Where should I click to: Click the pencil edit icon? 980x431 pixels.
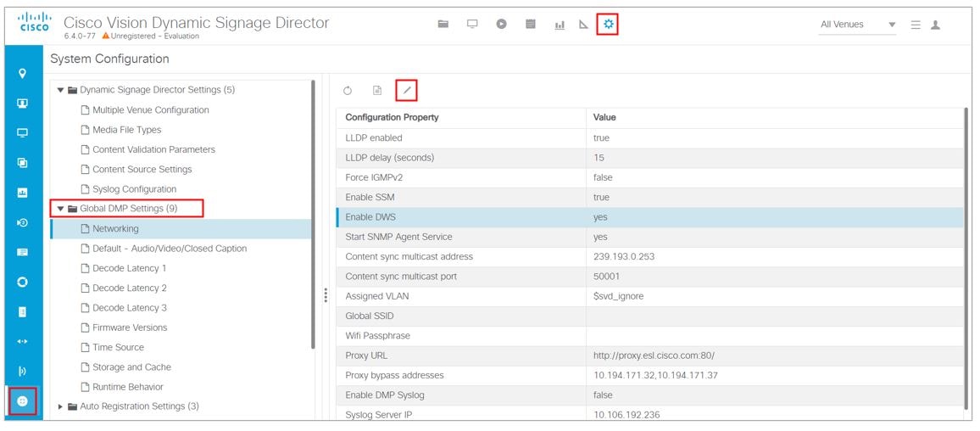pos(406,91)
